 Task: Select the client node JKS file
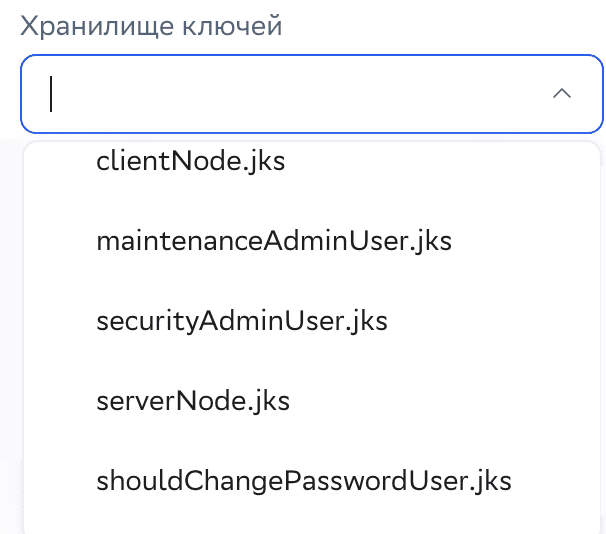coord(191,161)
